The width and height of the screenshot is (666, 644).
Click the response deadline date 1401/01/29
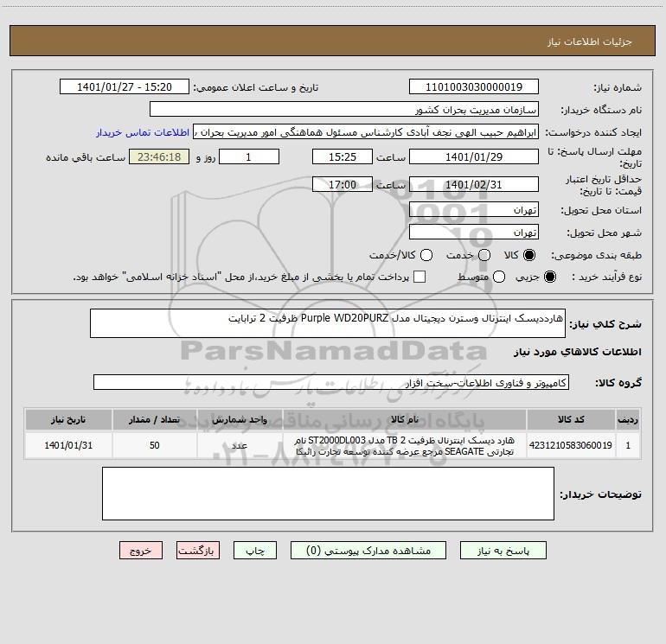click(474, 156)
